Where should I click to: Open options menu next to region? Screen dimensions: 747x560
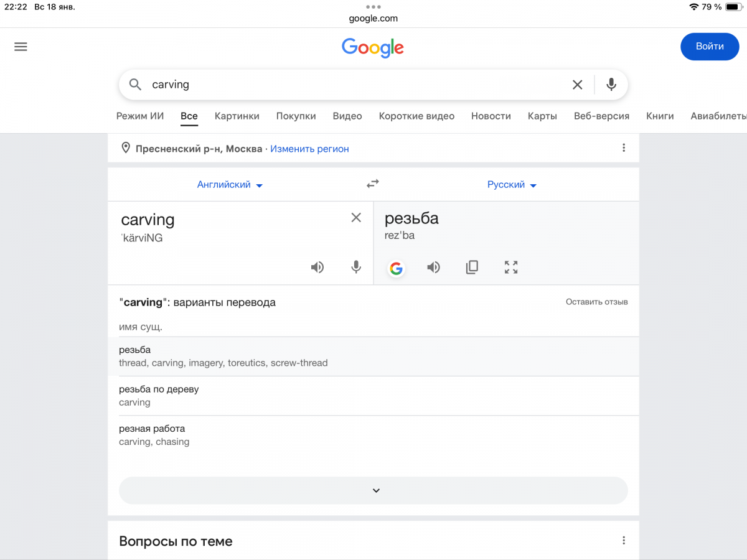pos(624,148)
